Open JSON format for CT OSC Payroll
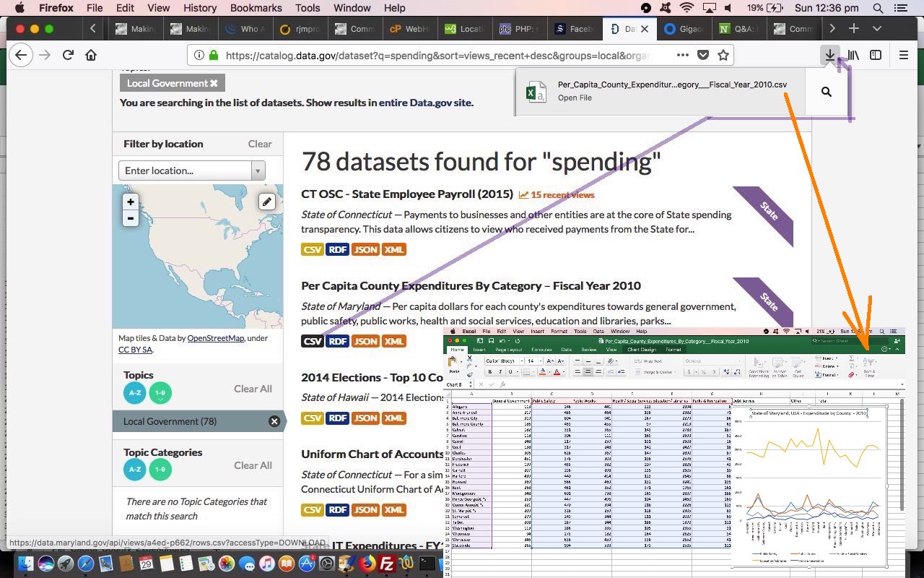The height and width of the screenshot is (578, 924). click(x=365, y=249)
